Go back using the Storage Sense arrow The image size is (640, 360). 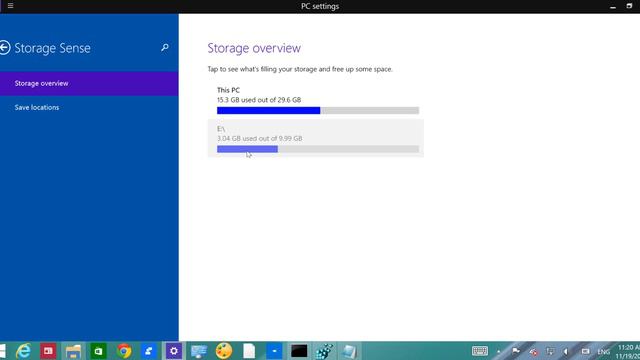coord(4,48)
